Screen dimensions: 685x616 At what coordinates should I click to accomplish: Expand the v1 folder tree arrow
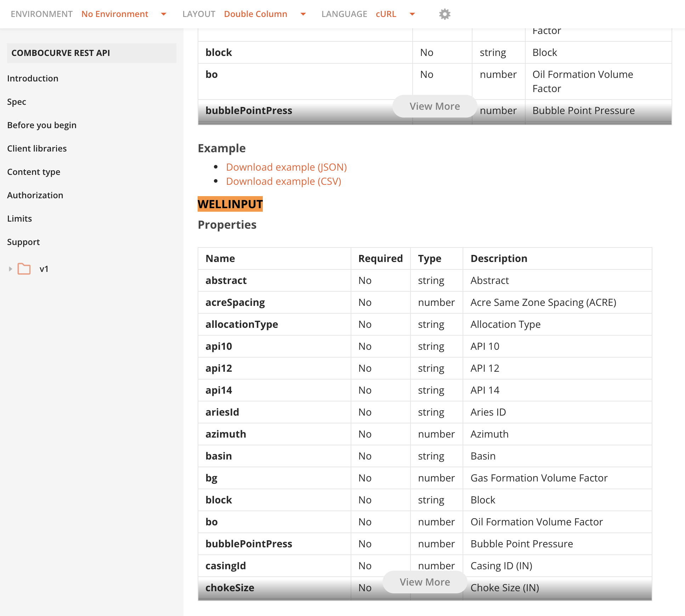[10, 269]
